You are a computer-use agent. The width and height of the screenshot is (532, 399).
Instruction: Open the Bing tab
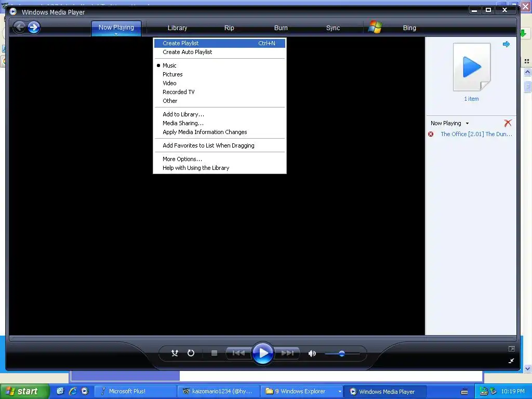tap(409, 28)
